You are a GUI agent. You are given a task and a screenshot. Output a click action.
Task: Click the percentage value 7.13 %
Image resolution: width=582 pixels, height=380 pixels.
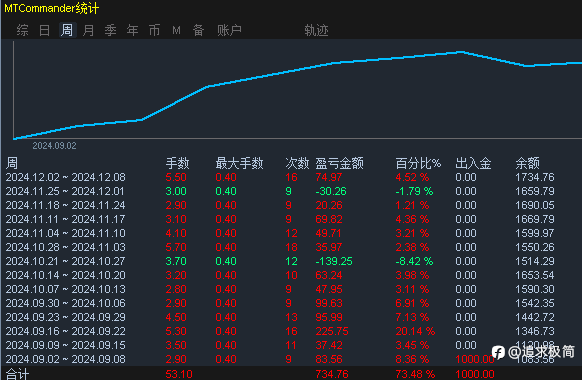point(412,317)
